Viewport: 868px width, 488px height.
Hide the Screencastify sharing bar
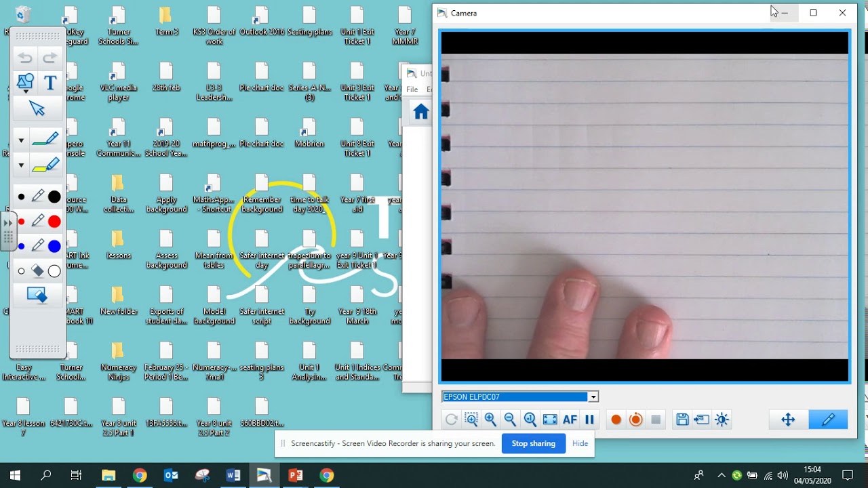point(580,443)
